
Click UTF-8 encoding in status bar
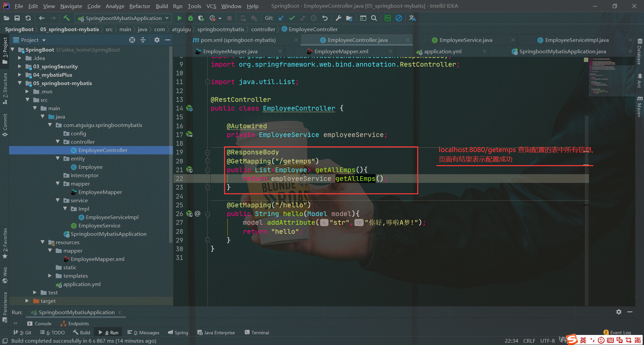coord(547,341)
